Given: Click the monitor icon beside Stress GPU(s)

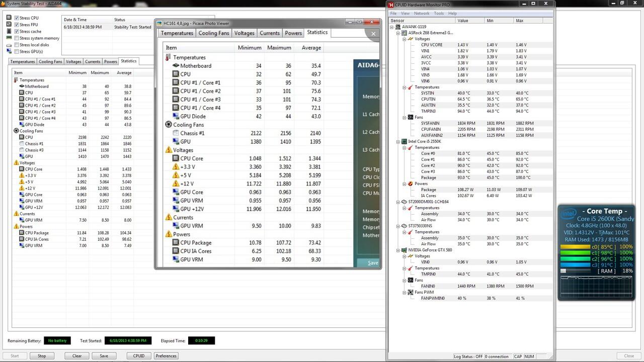Looking at the screenshot, I should (x=9, y=51).
